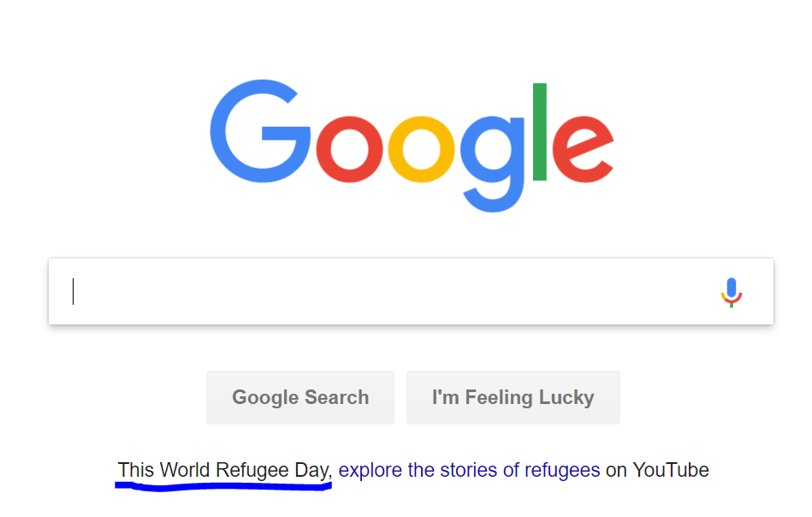Click the blinking text cursor in search box
The height and width of the screenshot is (517, 812).
[73, 292]
